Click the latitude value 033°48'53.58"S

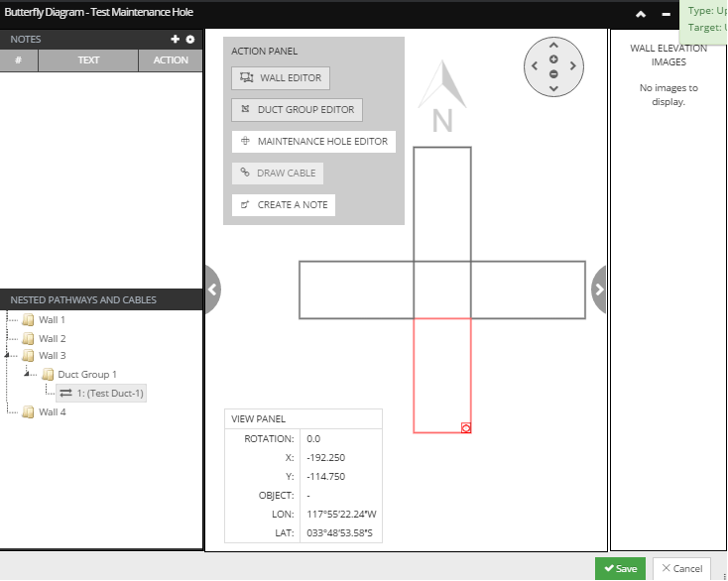[339, 533]
